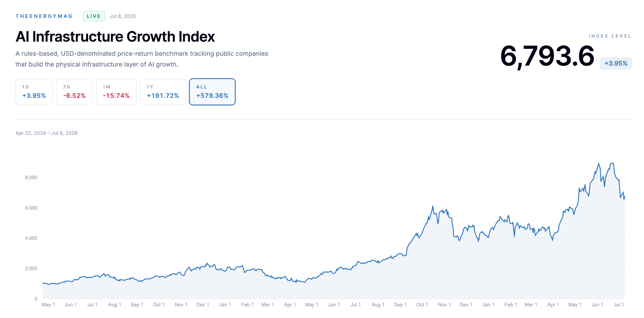
Task: Click the last data point on chart line
Action: [624, 196]
